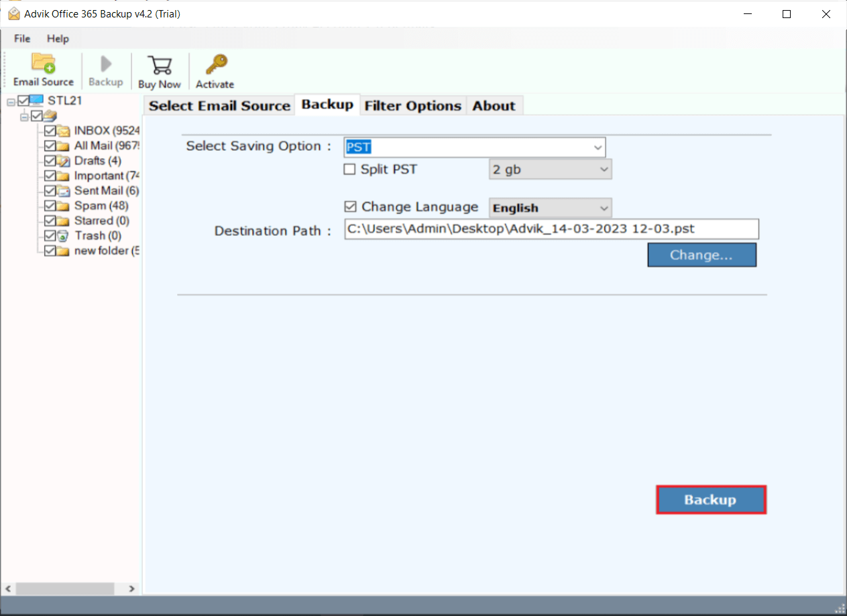Image resolution: width=847 pixels, height=616 pixels.
Task: Click the INBOX envelope folder icon
Action: click(63, 131)
